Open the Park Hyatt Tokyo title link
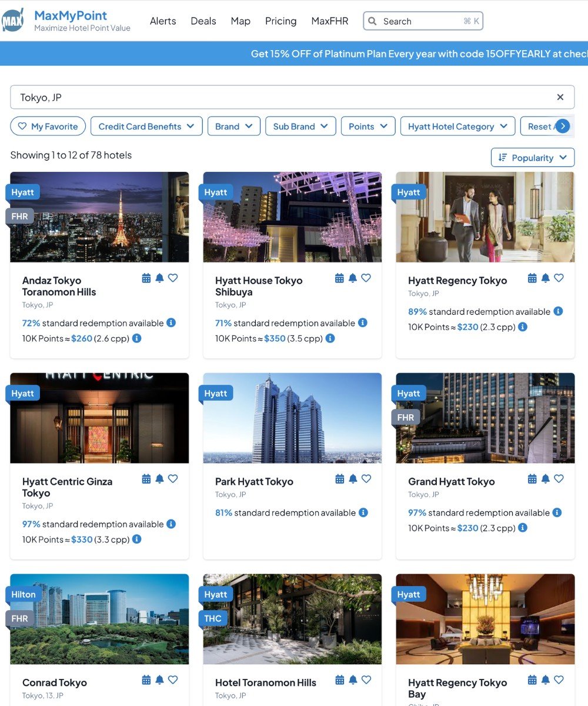This screenshot has height=706, width=588. 254,481
